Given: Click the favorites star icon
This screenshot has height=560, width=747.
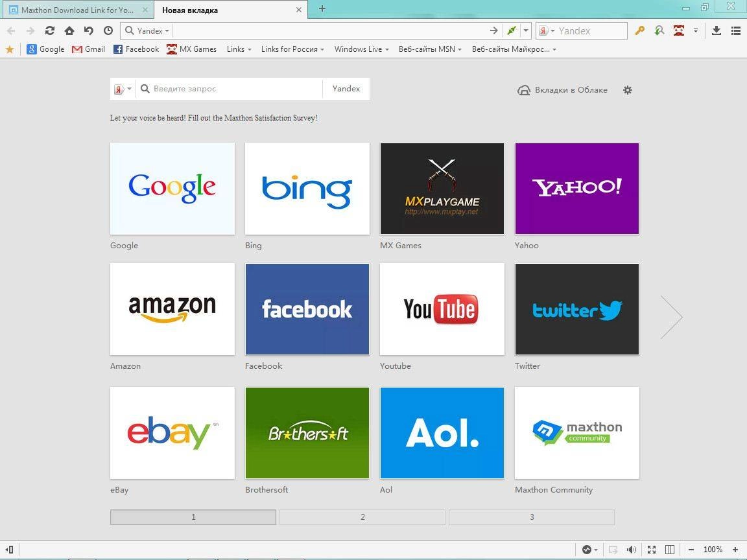Looking at the screenshot, I should click(x=10, y=49).
